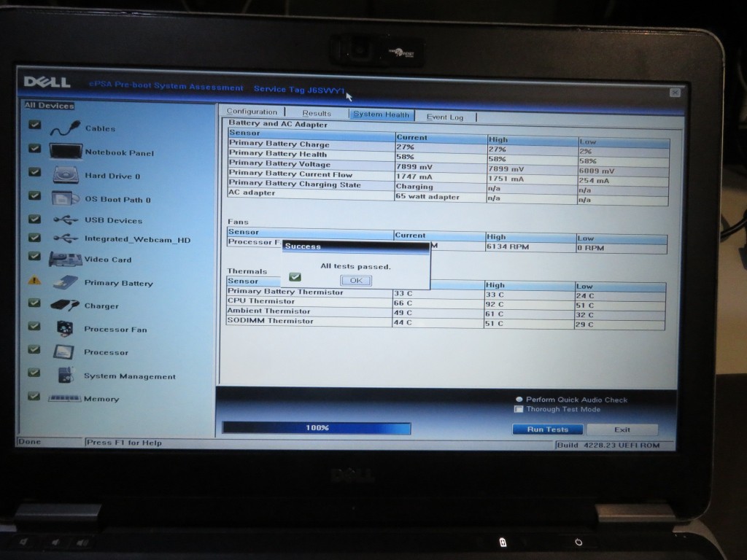Toggle the System Management checkbox
The image size is (747, 560).
34,372
